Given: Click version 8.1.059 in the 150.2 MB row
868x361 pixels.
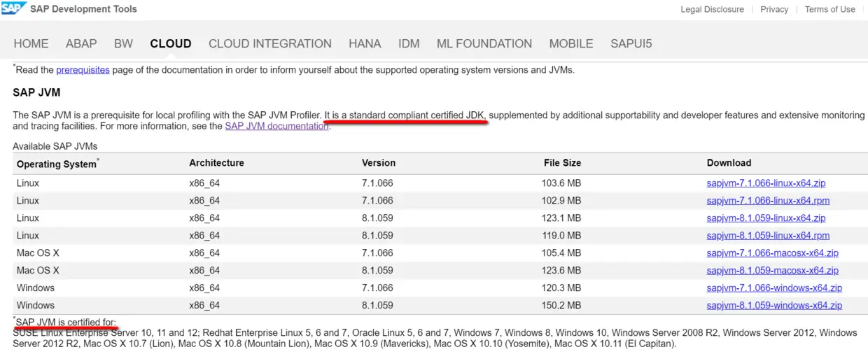Looking at the screenshot, I should (377, 306).
